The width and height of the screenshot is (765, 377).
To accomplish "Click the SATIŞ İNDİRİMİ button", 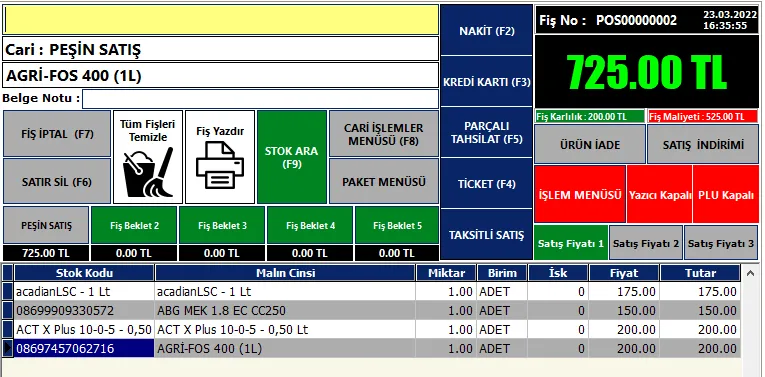I will point(703,144).
